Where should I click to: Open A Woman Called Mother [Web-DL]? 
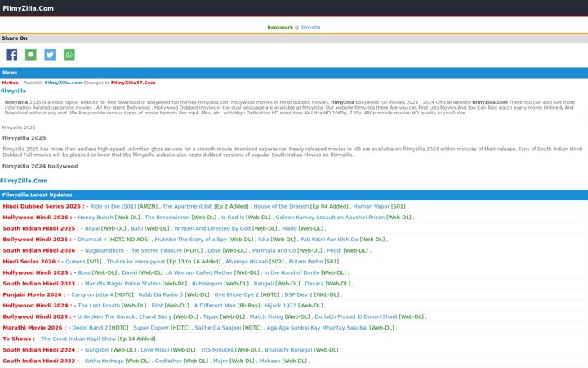point(214,272)
